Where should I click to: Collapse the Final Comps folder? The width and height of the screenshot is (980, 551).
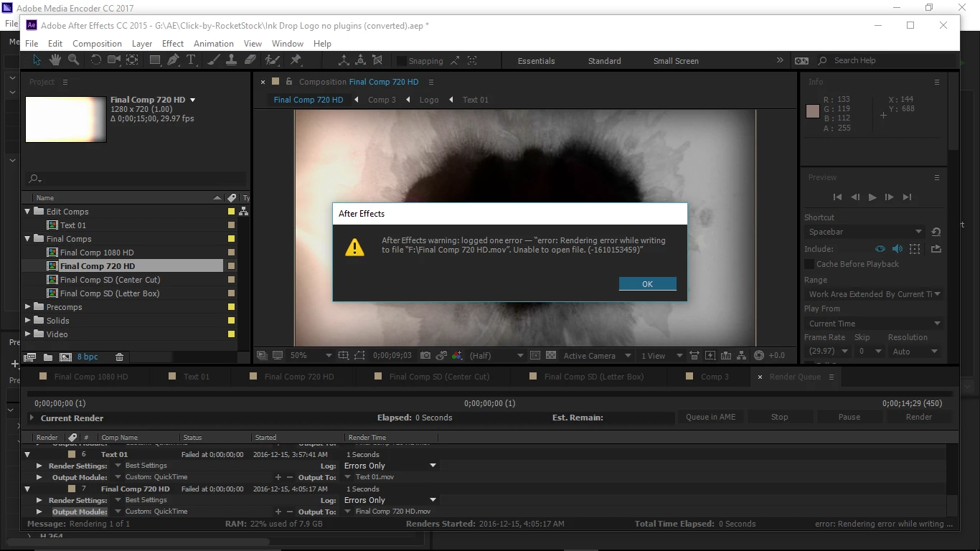(28, 239)
